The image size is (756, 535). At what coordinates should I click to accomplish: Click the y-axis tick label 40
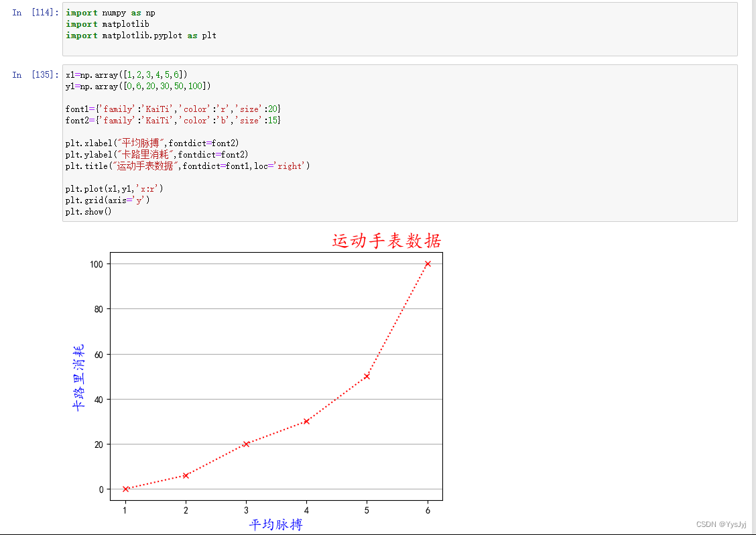click(x=99, y=400)
